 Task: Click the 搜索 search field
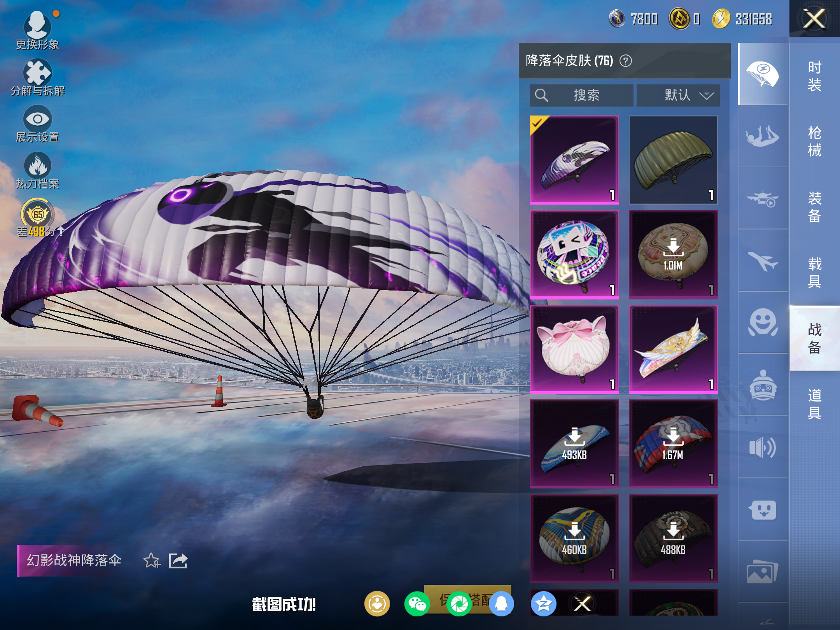[581, 95]
